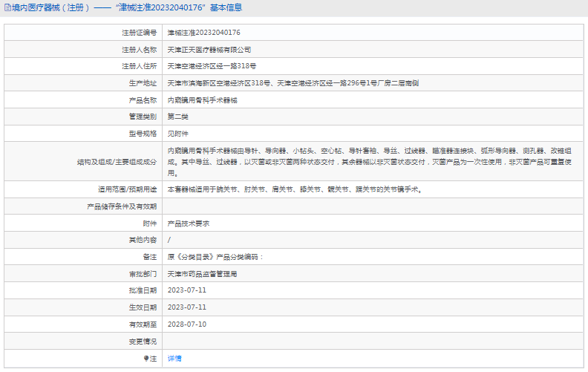This screenshot has width=588, height=372.
Task: Click the remark text 原《分类目录》产品分类编码
Action: (214, 257)
